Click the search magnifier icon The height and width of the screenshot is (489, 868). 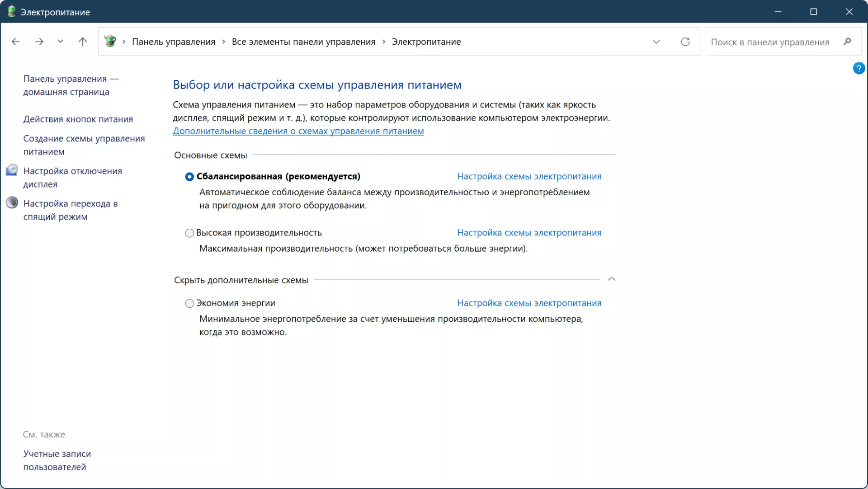(847, 42)
